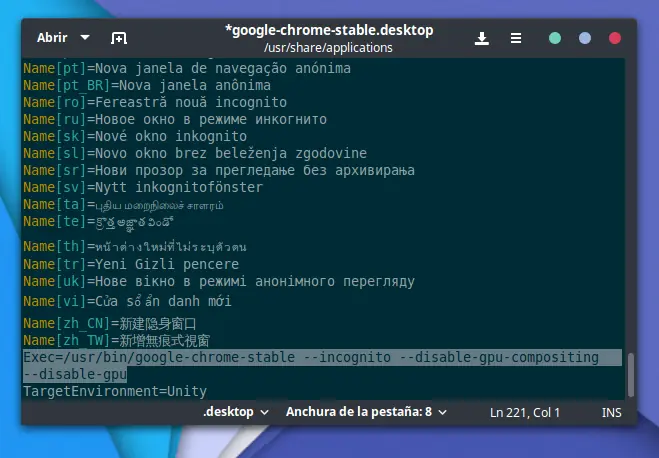
Task: Create a new document tab
Action: point(119,38)
